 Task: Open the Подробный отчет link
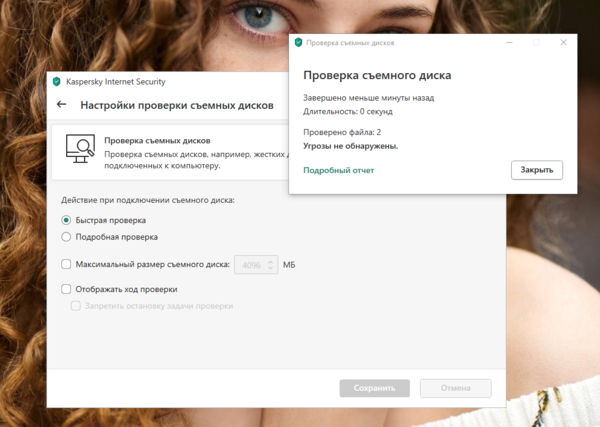[x=338, y=170]
